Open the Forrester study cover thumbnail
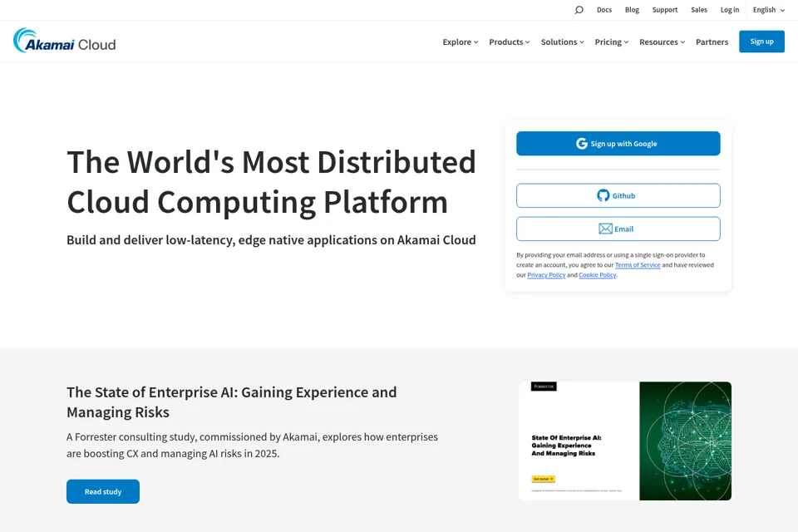 [x=624, y=441]
